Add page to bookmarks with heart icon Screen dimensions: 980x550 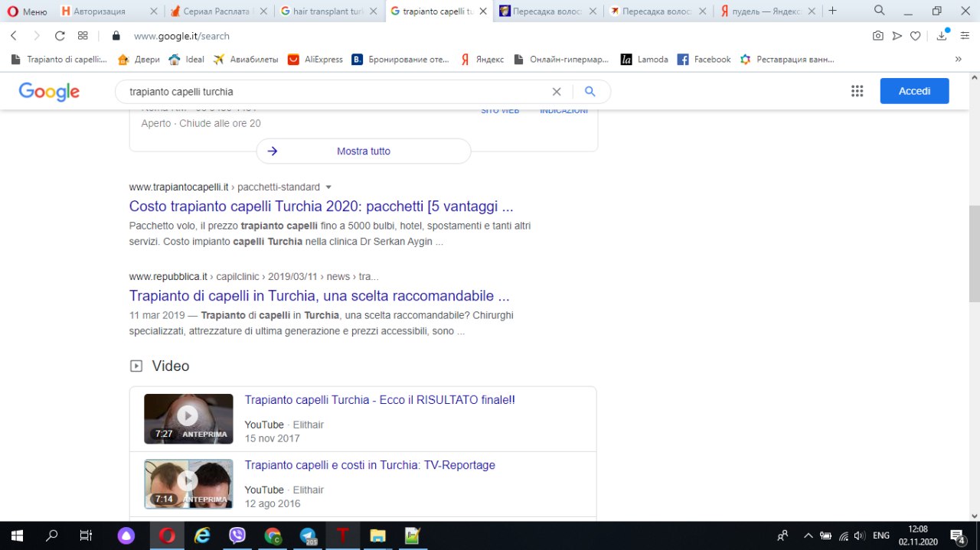(916, 36)
